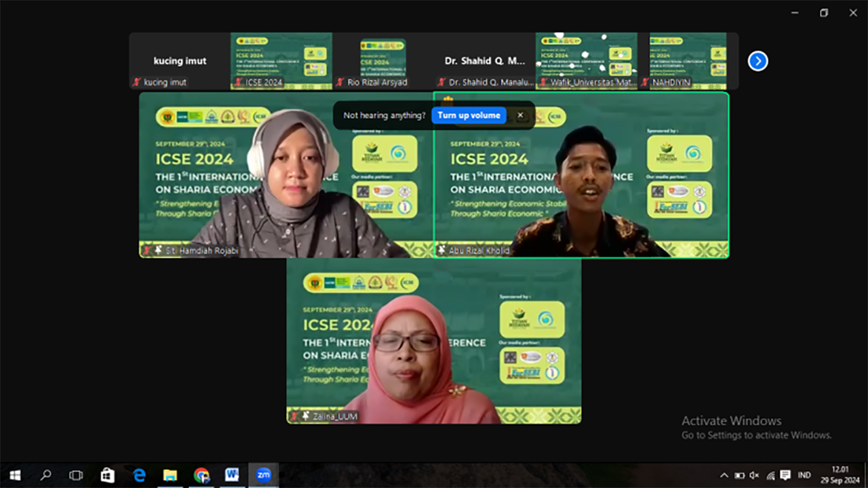Click the Turn up volume button
This screenshot has height=488, width=868.
(x=469, y=115)
